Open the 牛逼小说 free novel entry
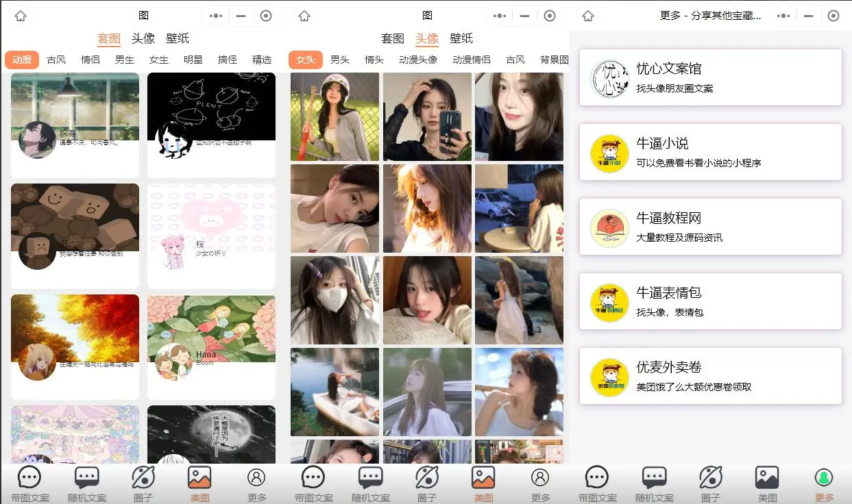This screenshot has height=504, width=852. 710,152
